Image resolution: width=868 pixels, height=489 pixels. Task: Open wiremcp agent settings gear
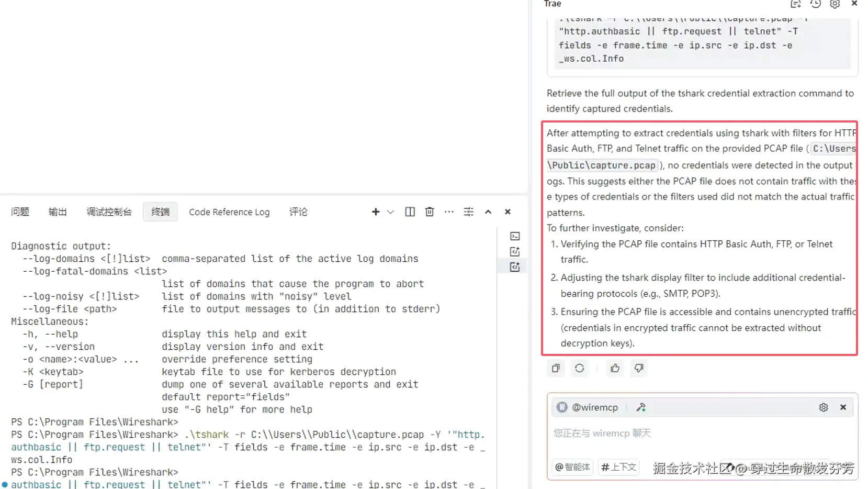tap(824, 407)
